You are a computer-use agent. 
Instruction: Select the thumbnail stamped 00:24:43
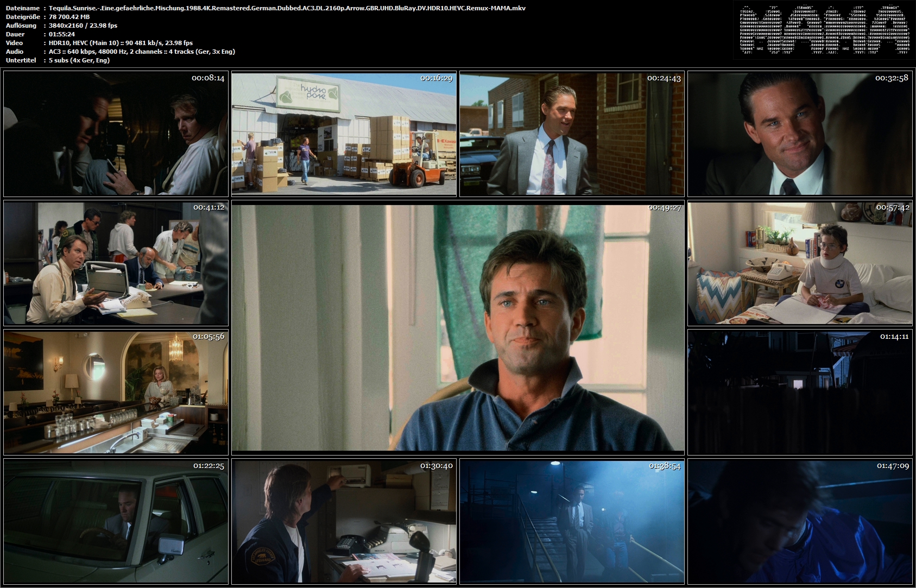[572, 134]
